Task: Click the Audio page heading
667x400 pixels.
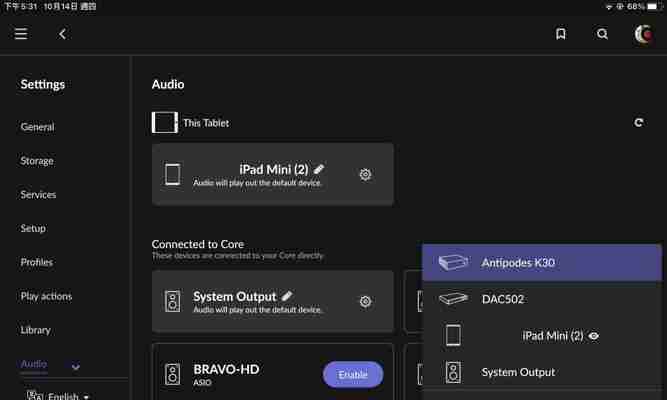Action: point(168,84)
